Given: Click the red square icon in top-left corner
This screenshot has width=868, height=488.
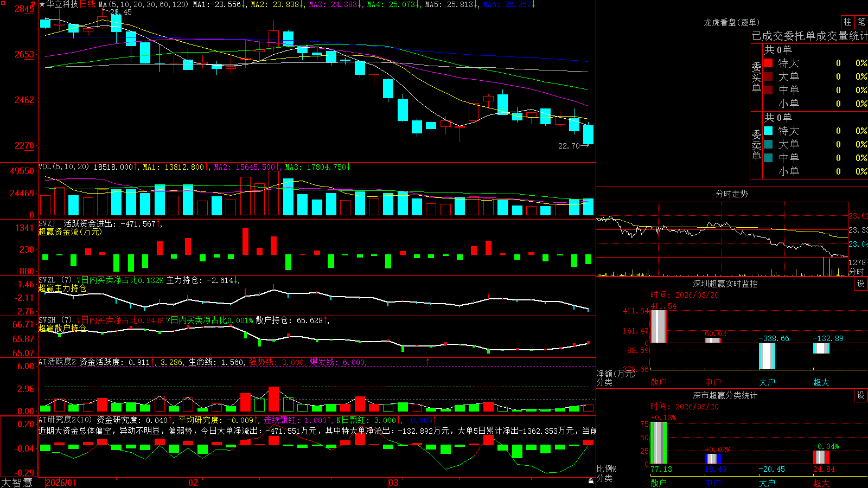Looking at the screenshot, I should pyautogui.click(x=2, y=3).
